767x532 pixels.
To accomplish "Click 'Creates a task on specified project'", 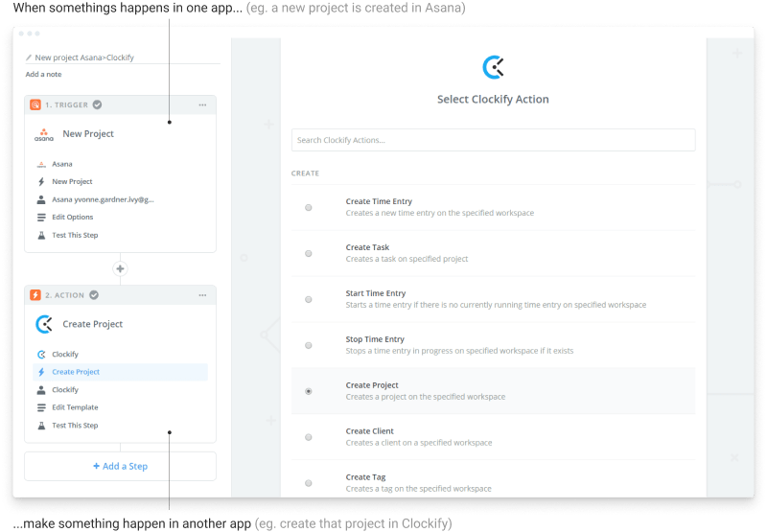I will (407, 259).
